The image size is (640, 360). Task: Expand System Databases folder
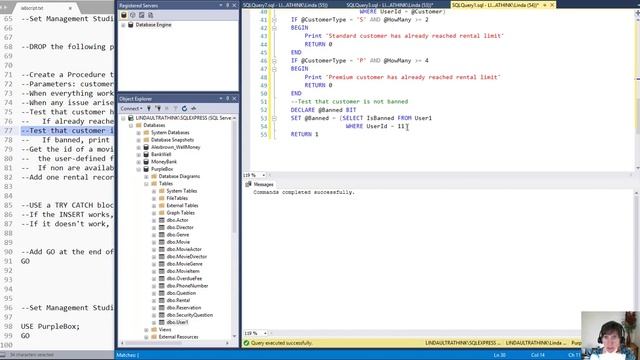[x=139, y=133]
